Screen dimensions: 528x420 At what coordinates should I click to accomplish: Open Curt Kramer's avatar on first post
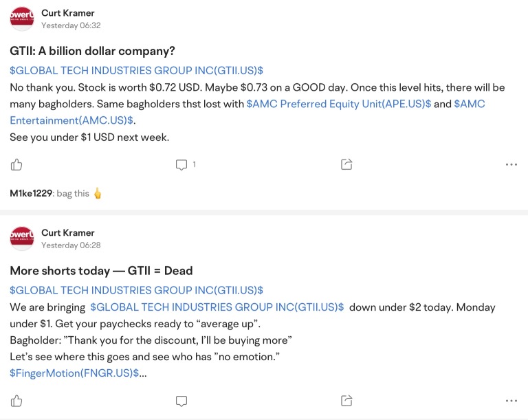point(22,19)
